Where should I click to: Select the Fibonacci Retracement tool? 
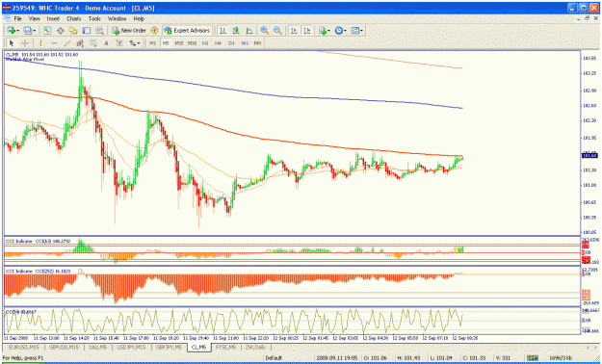92,43
